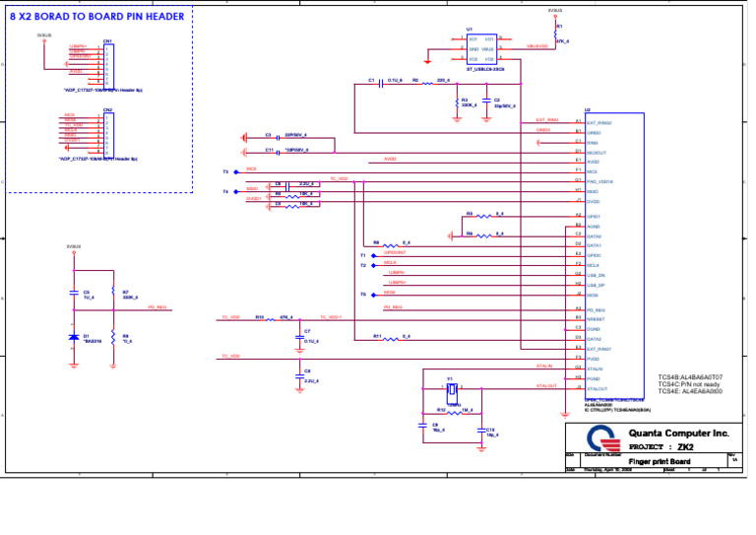Click the R5 resistor symbol
The width and height of the screenshot is (756, 535).
click(483, 217)
